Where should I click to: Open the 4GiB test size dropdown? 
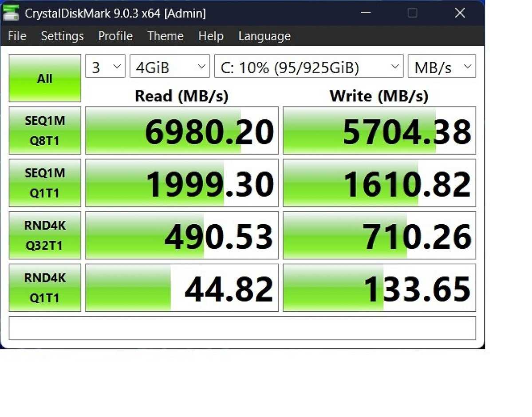(x=169, y=66)
